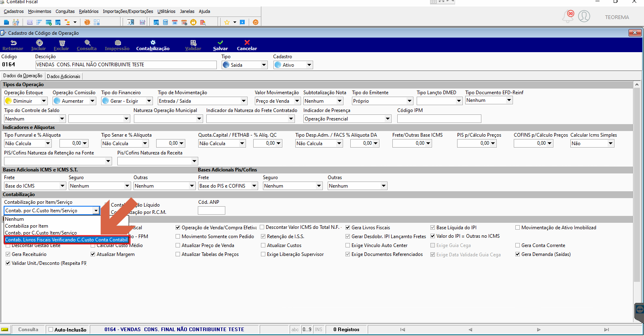Go to next record navigation button
The height and width of the screenshot is (336, 644).
(538, 330)
